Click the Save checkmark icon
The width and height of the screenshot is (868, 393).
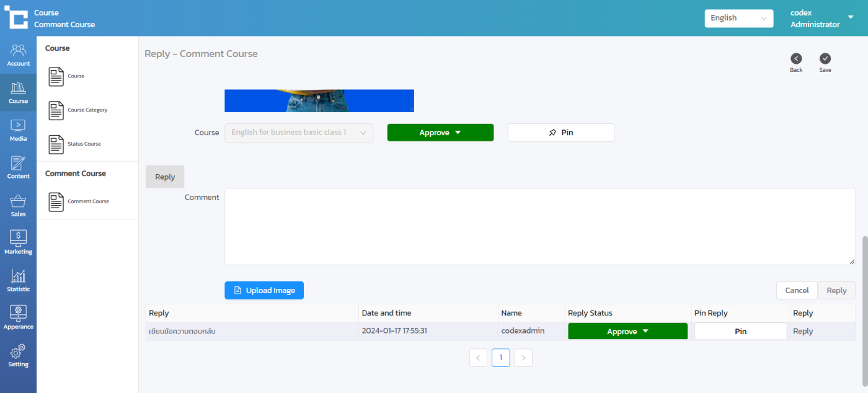825,59
